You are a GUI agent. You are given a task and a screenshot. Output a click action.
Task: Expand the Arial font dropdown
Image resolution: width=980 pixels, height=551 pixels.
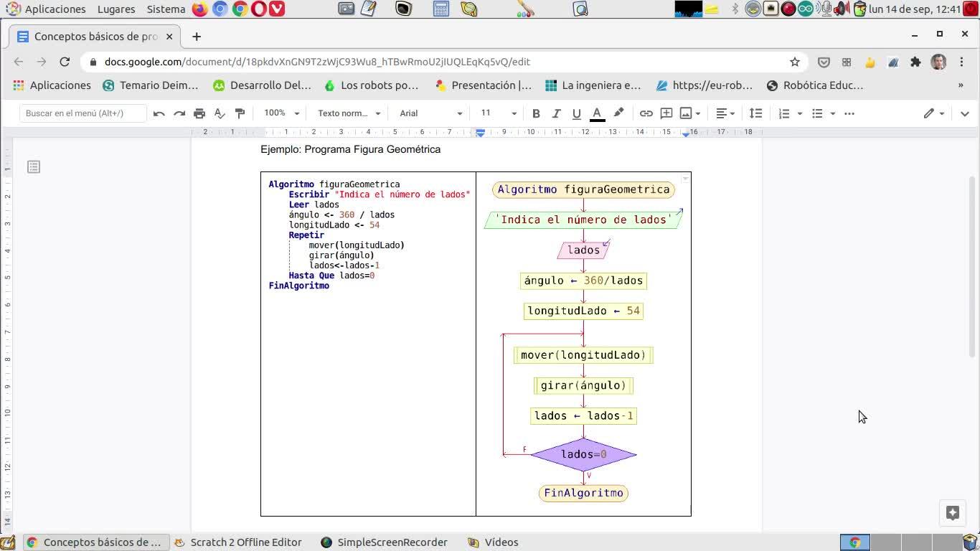click(x=430, y=113)
